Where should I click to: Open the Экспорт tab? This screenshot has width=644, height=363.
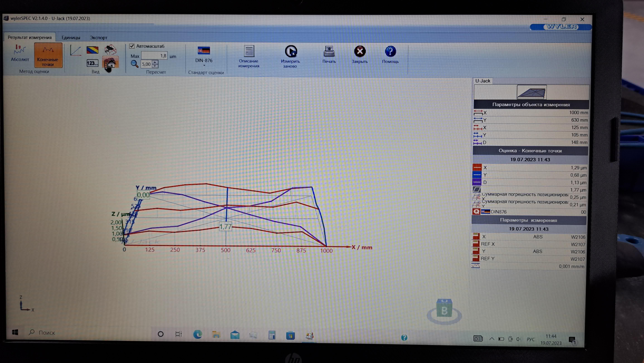coord(98,37)
